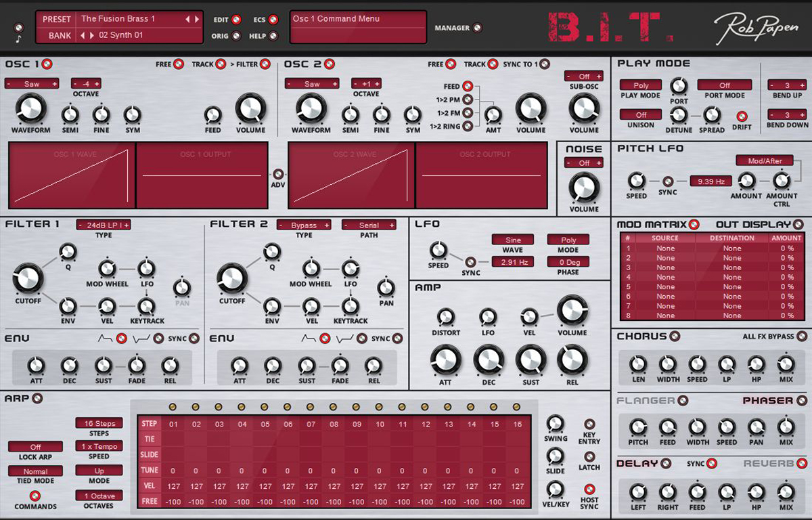Click LOCK ARP Off button
Screen dimensions: 812x520
pyautogui.click(x=35, y=447)
